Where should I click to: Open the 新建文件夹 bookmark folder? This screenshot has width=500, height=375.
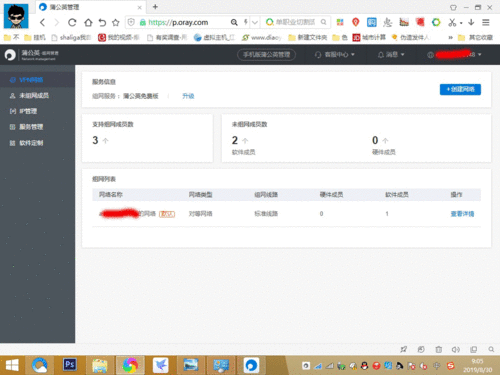pyautogui.click(x=308, y=37)
